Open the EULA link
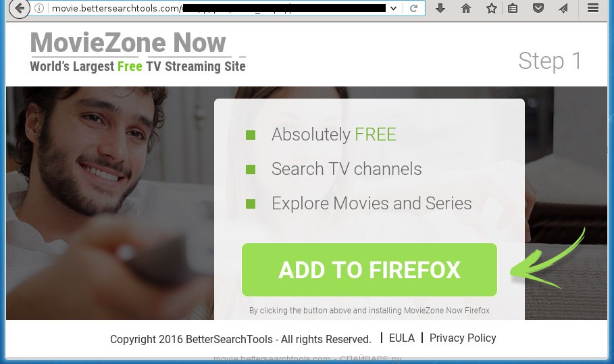 pyautogui.click(x=402, y=338)
